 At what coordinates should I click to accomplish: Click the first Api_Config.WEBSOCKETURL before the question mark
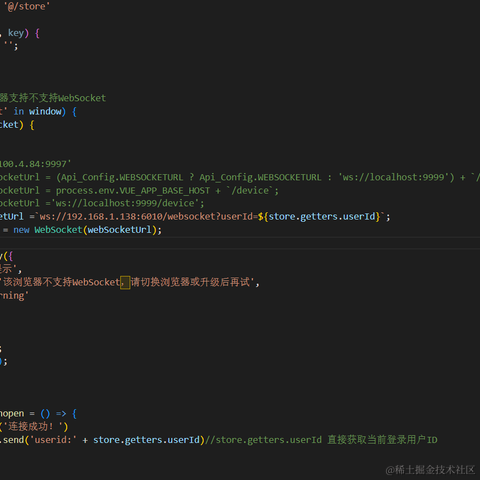pyautogui.click(x=122, y=177)
